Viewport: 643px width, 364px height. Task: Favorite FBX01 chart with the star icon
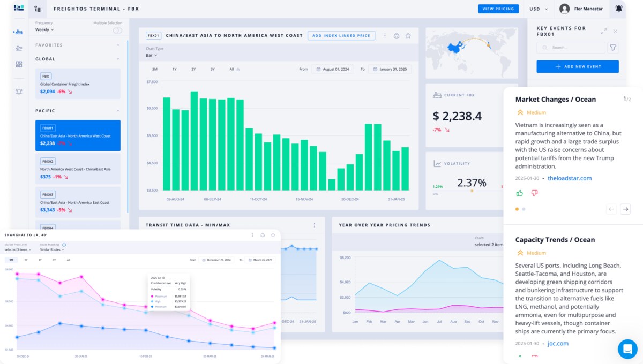point(408,36)
